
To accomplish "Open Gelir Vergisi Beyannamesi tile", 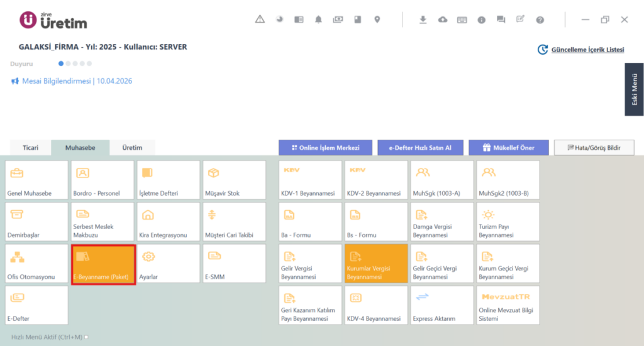I will click(310, 264).
